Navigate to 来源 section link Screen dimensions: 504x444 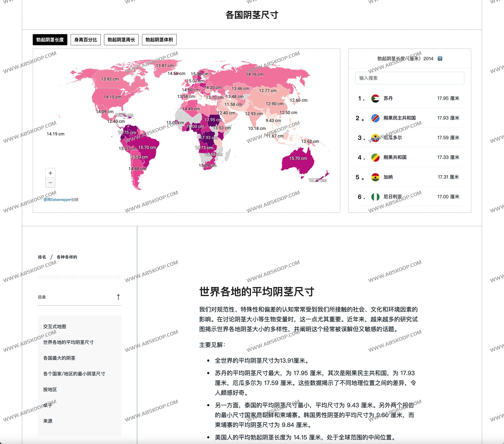click(x=48, y=421)
